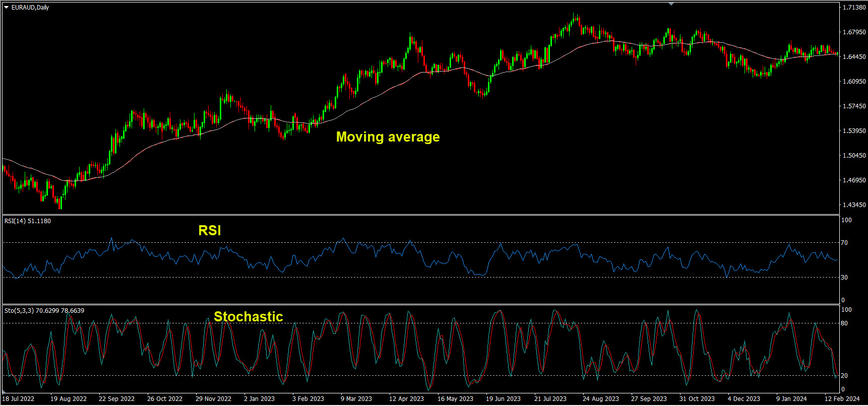The height and width of the screenshot is (406, 868).
Task: Select the 1.53950 price axis label
Action: tap(854, 131)
